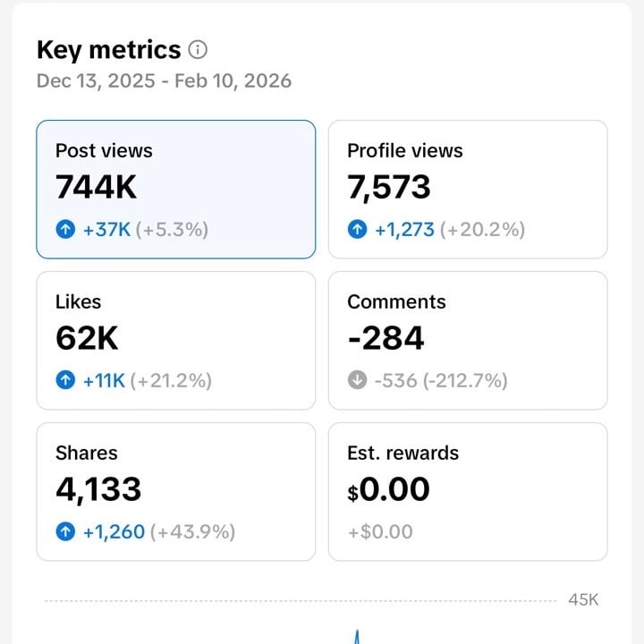Click the Key metrics heading
This screenshot has height=644, width=644.
coord(109,50)
